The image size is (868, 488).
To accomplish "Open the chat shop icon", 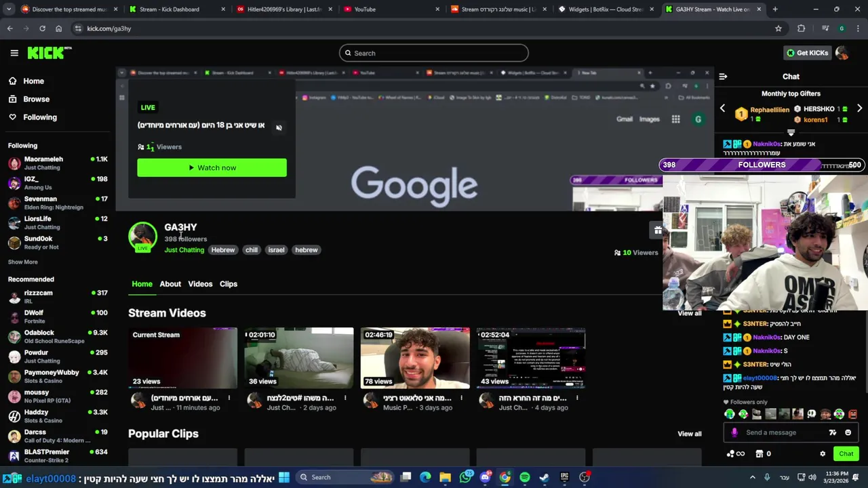I will point(759,454).
